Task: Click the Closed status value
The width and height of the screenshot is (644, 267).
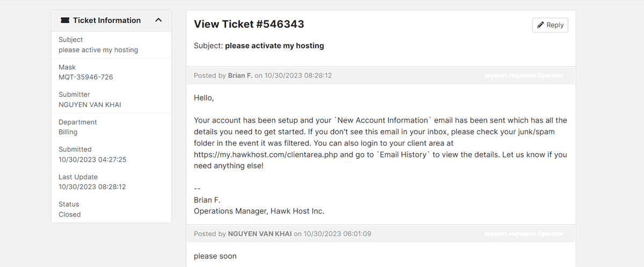Action: point(70,214)
